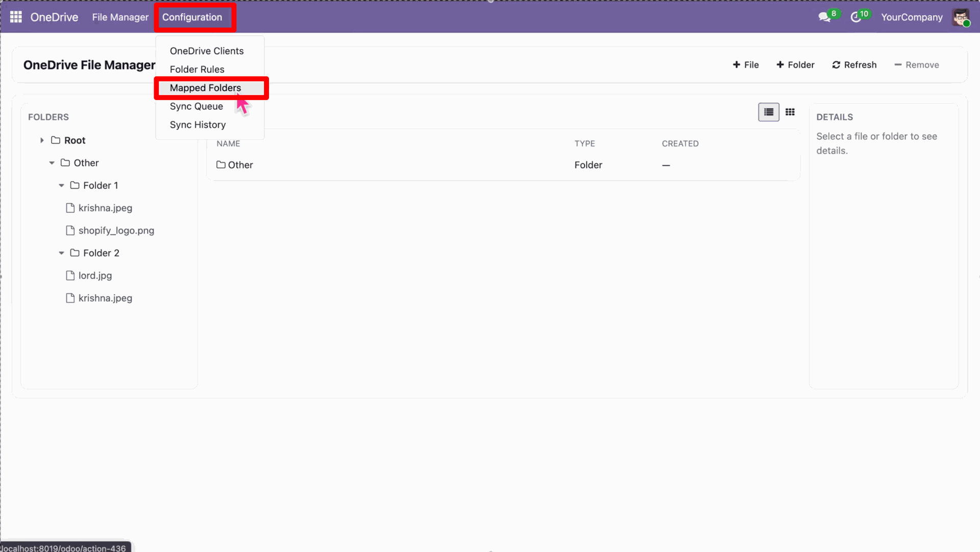The width and height of the screenshot is (980, 552).
Task: Click krishna.jpeg file icon under Folder 1
Action: [x=70, y=208]
